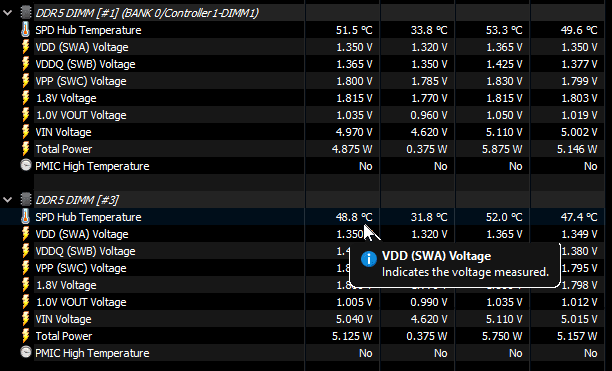Click the 5.125 W power value
612x371 pixels.
[352, 336]
